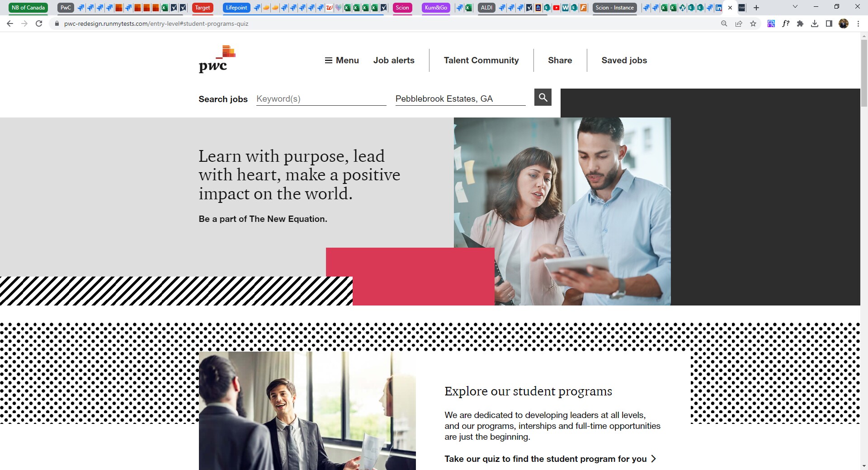Viewport: 868px width, 470px height.
Task: Click the PwC logo
Action: [217, 59]
